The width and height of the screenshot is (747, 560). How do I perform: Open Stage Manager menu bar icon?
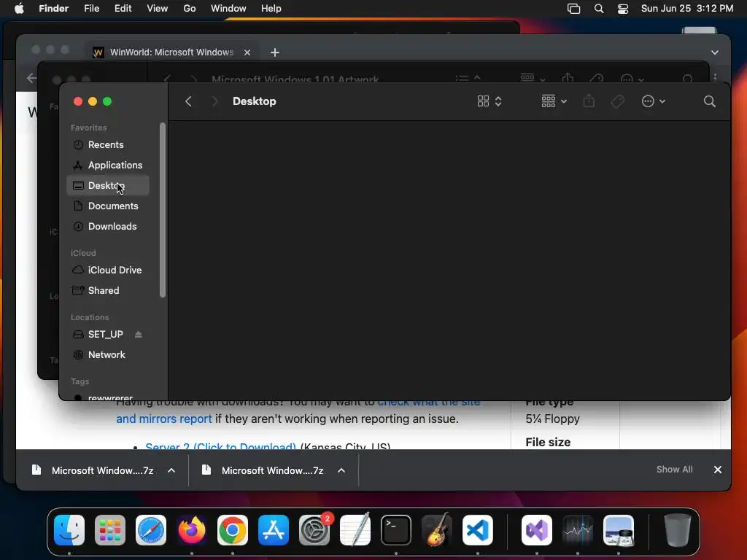[573, 9]
